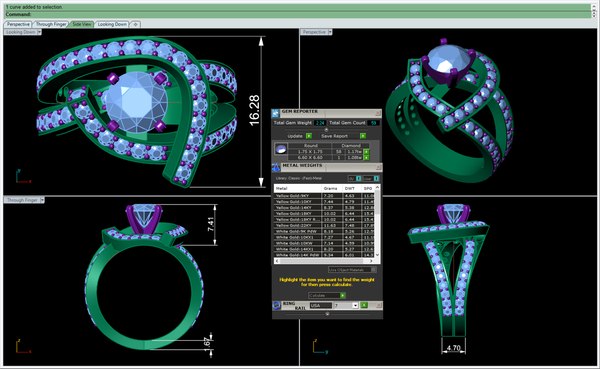This screenshot has height=369, width=600.
Task: Toggle the Use Object Materials checkbox
Action: click(373, 270)
